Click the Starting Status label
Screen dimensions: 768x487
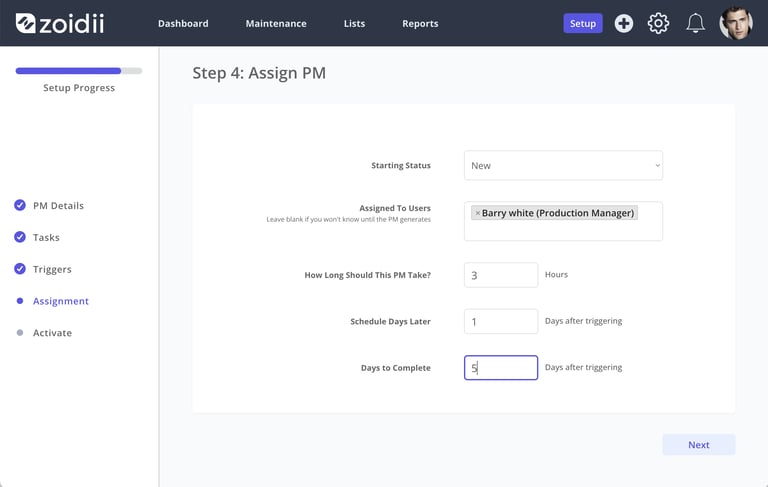[x=401, y=166]
